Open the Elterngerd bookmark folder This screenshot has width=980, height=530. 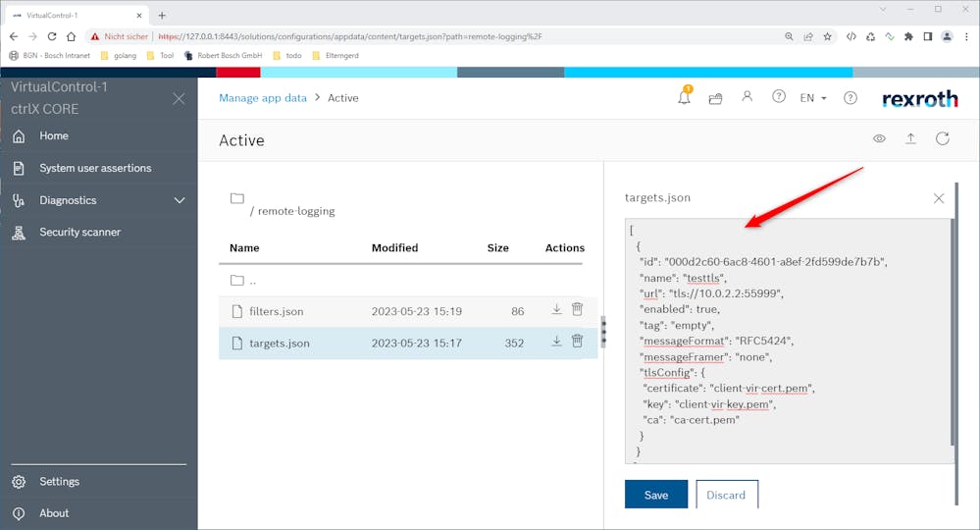click(335, 56)
